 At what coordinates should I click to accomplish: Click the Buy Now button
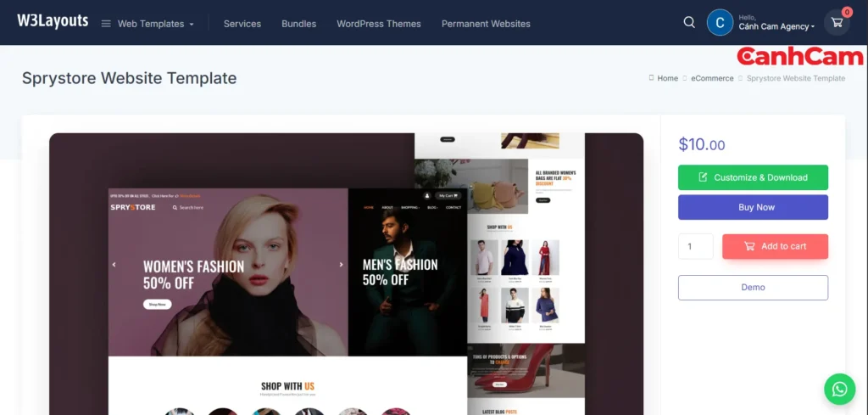(x=753, y=207)
